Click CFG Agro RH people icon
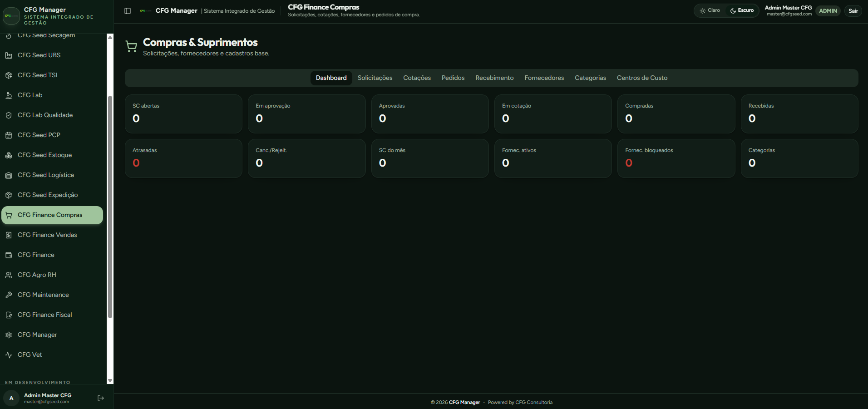868x409 pixels. [9, 275]
